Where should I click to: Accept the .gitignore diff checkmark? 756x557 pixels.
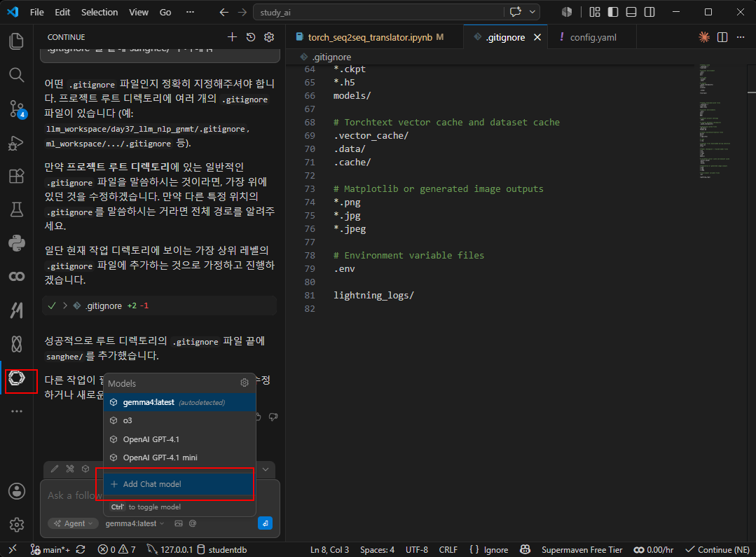pyautogui.click(x=52, y=305)
